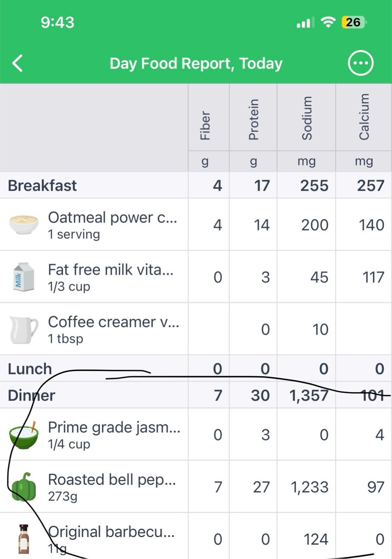Tap the coffee creamer pitcher icon
The height and width of the screenshot is (559, 392).
pyautogui.click(x=24, y=329)
